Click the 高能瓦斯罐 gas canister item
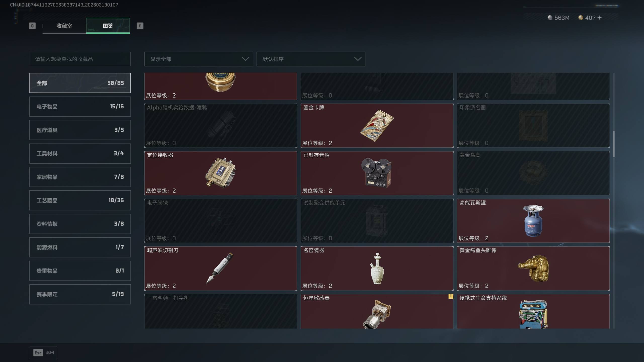 click(x=533, y=221)
